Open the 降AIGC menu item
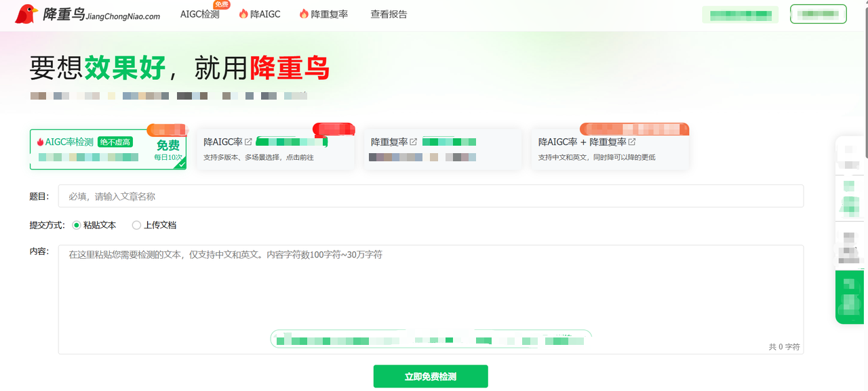Screen dimensions: 868x391 pyautogui.click(x=265, y=14)
